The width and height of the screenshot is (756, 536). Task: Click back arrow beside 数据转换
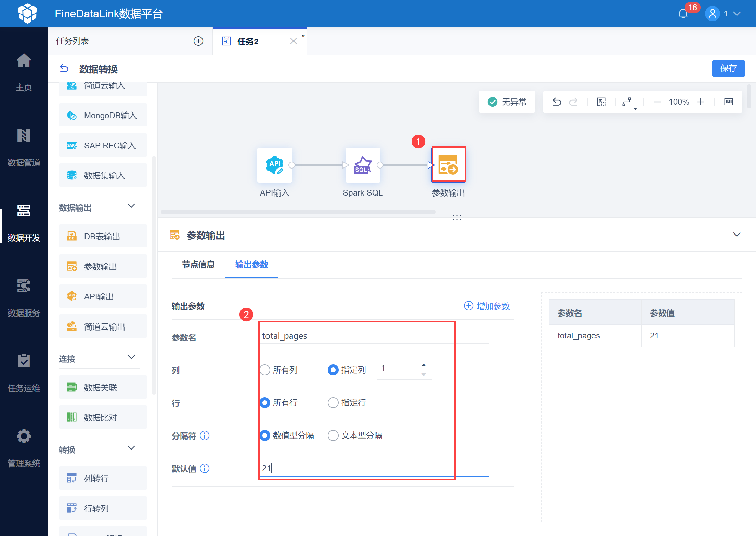64,69
